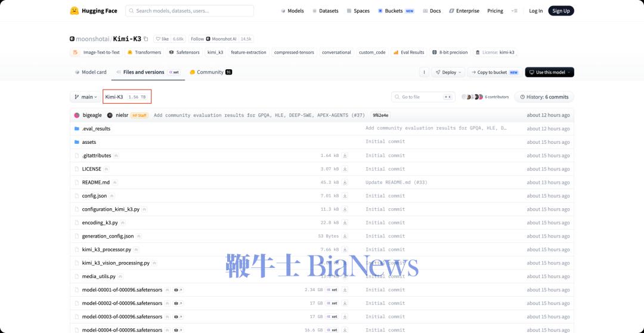Follow Moonshot AI organization
The width and height of the screenshot is (644, 333).
[x=213, y=39]
